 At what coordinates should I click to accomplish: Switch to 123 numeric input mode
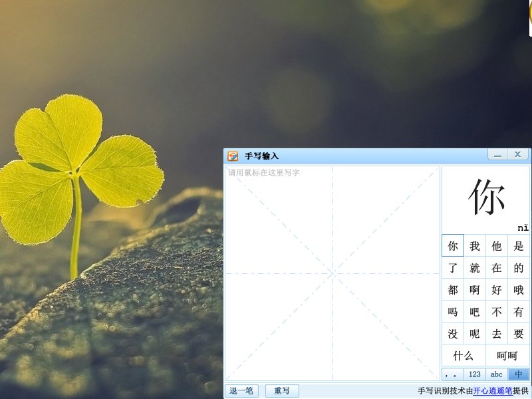tap(475, 374)
